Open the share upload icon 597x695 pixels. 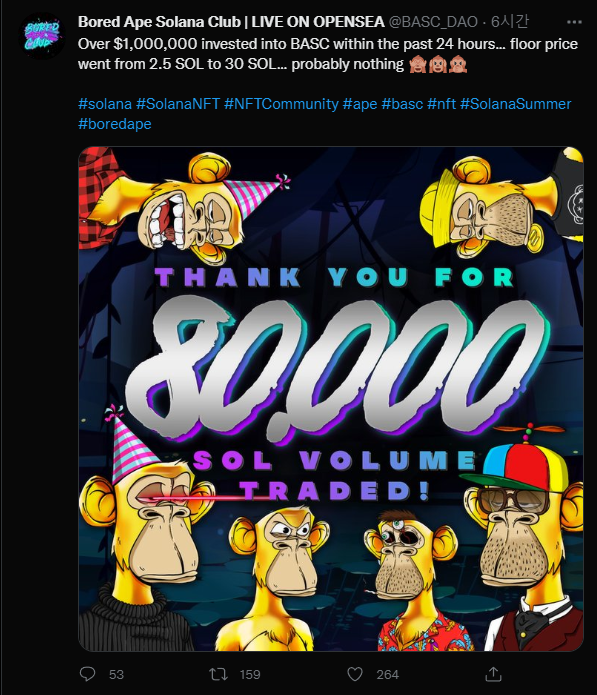coord(493,674)
